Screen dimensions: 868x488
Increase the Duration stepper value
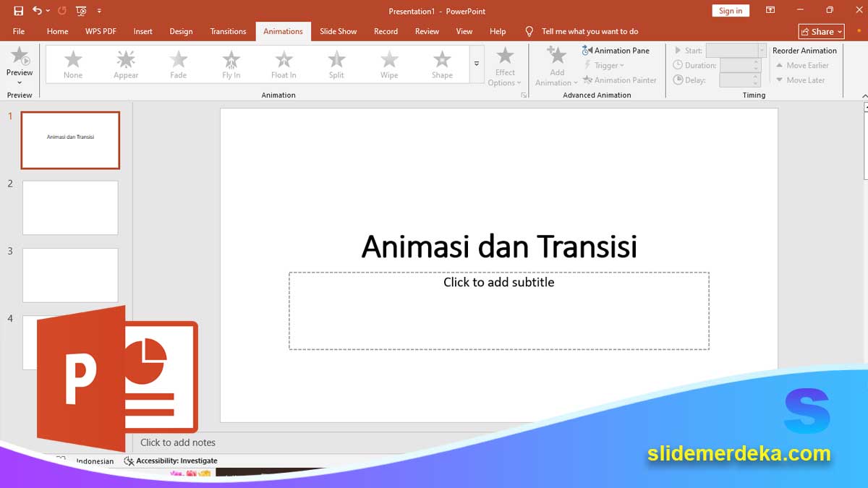757,62
